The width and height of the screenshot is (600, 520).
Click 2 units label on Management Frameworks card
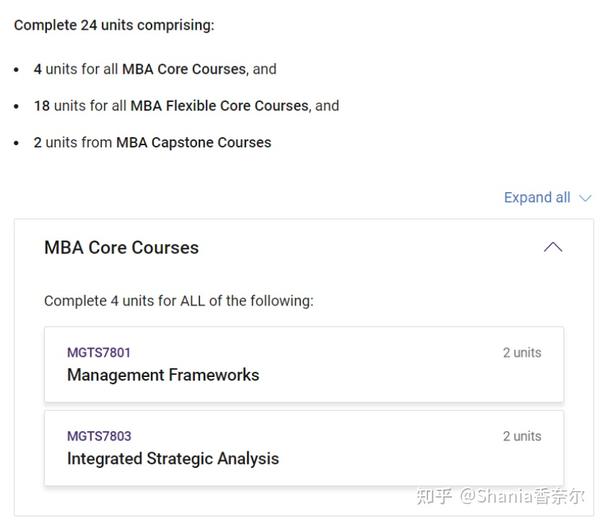click(521, 352)
